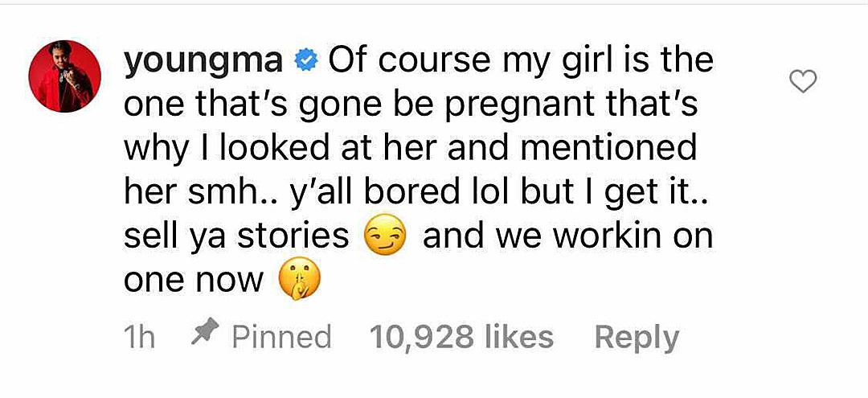Like the comment with the heart icon
The image size is (868, 398).
(802, 83)
